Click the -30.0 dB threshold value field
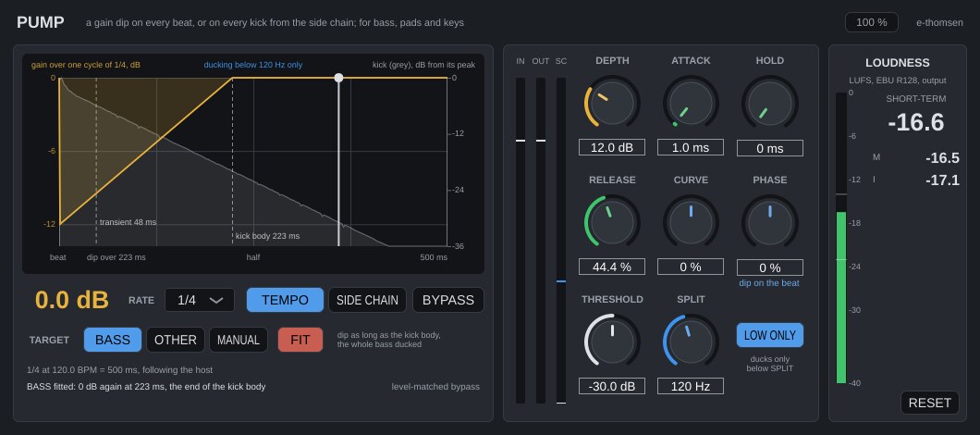Screen dimensions: 980x435 [x=612, y=386]
